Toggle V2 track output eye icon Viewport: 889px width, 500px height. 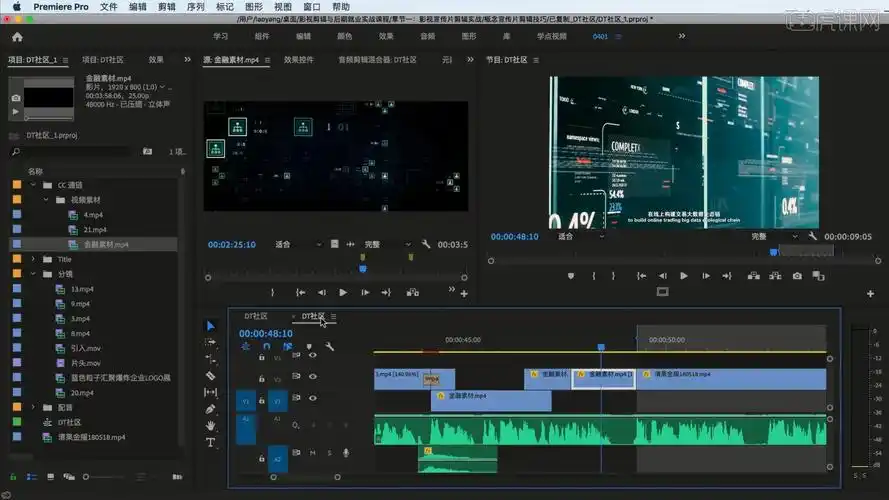coord(312,377)
